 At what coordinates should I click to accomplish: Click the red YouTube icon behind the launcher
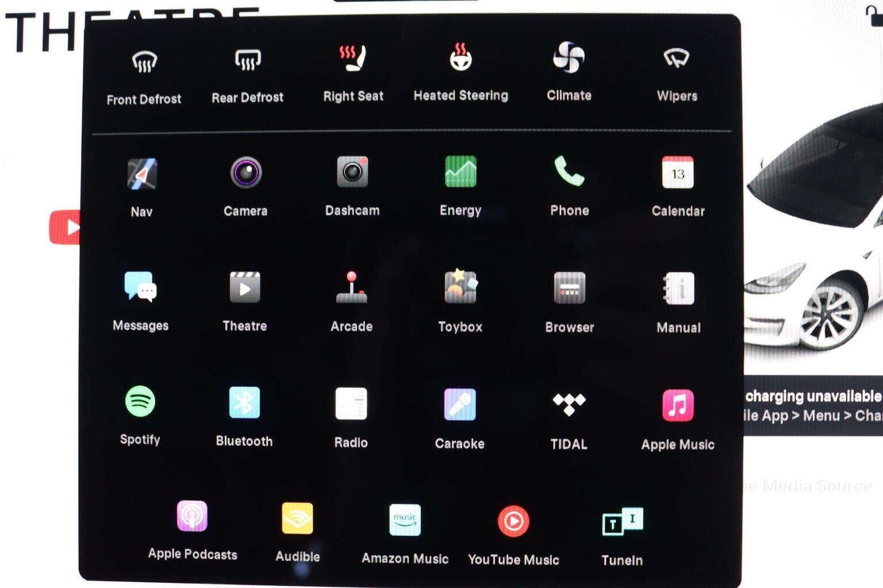click(64, 227)
